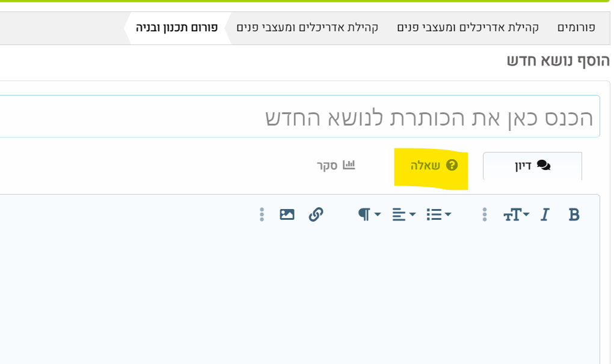614x364 pixels.
Task: Click the insert image icon
Action: point(287,214)
